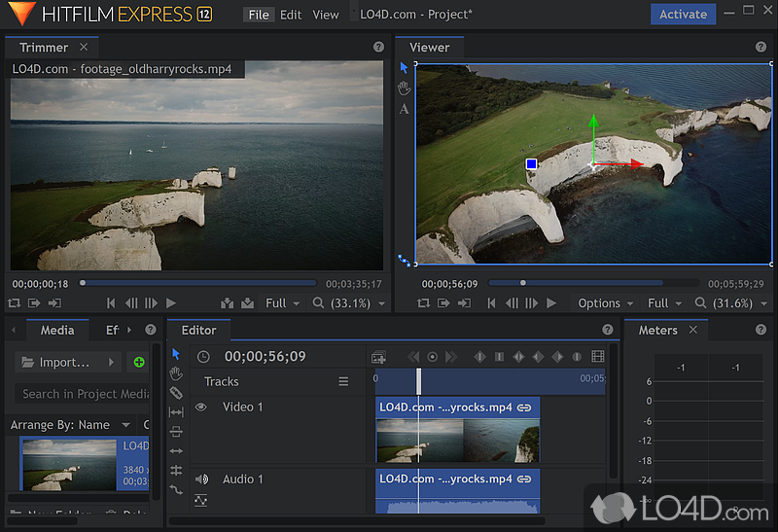Click Trimmer overlay clip icon

248,303
